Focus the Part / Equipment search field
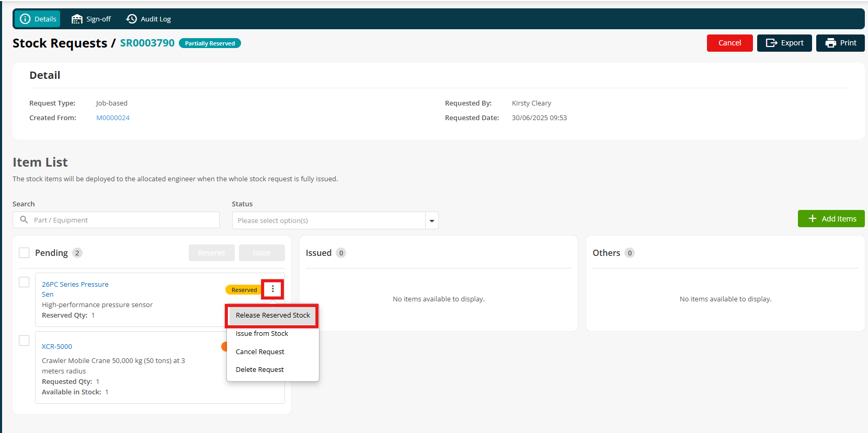868x433 pixels. [116, 220]
